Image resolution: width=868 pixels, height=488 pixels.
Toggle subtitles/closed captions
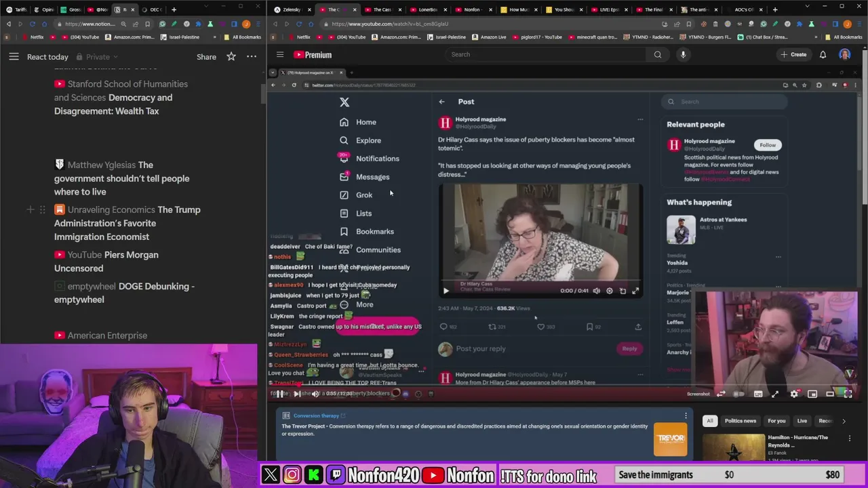tap(758, 394)
